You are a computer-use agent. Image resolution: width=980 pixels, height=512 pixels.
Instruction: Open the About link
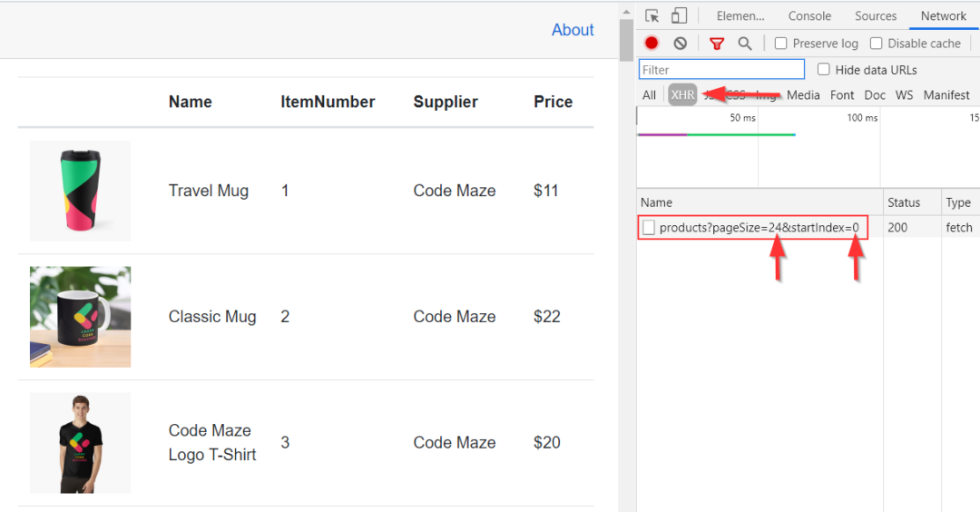pyautogui.click(x=573, y=30)
